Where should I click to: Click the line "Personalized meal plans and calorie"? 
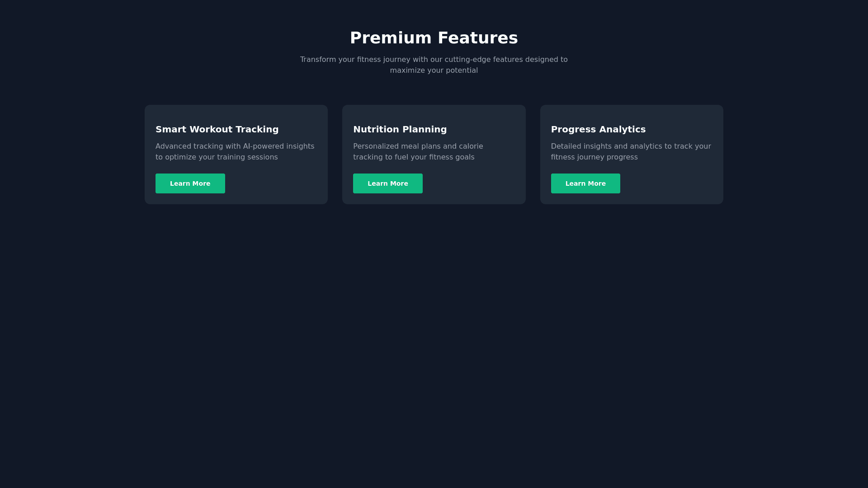click(x=418, y=146)
